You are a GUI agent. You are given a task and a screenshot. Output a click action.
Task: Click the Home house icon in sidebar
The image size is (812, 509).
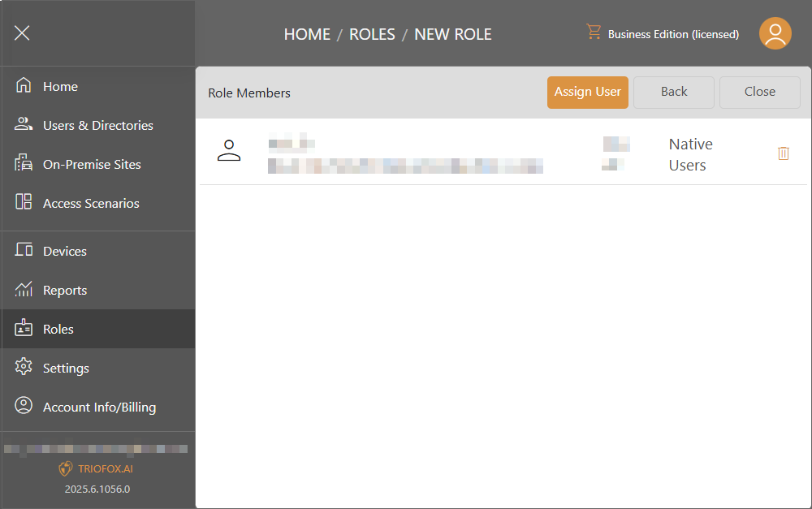24,85
